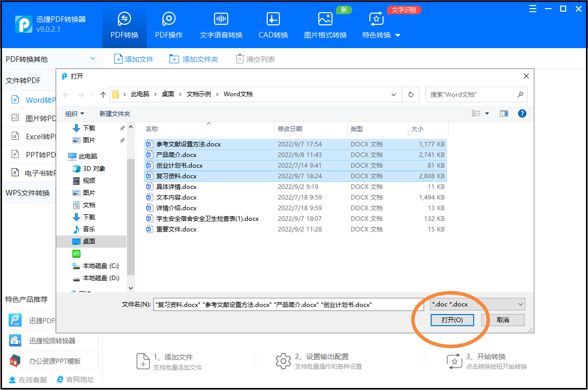The height and width of the screenshot is (390, 588).
Task: Click 在线客服 link
Action: tap(28, 380)
